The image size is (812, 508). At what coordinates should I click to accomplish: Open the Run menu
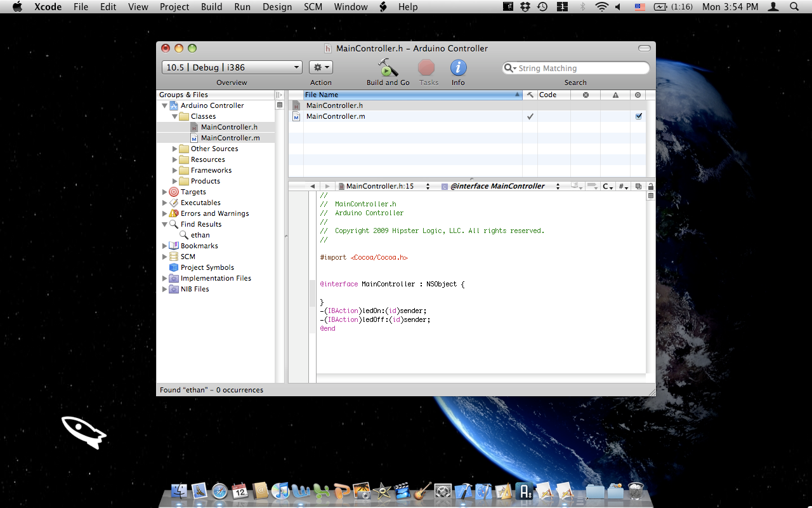[x=242, y=7]
